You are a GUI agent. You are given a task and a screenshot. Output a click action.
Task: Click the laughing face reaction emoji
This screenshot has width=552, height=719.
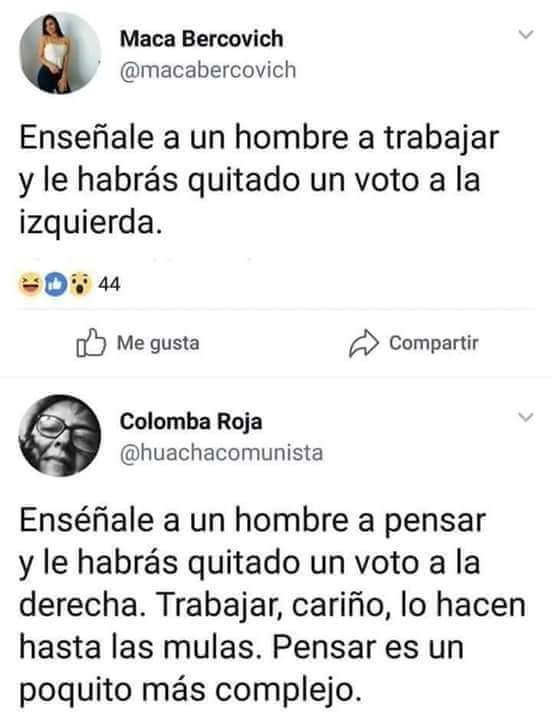click(30, 284)
